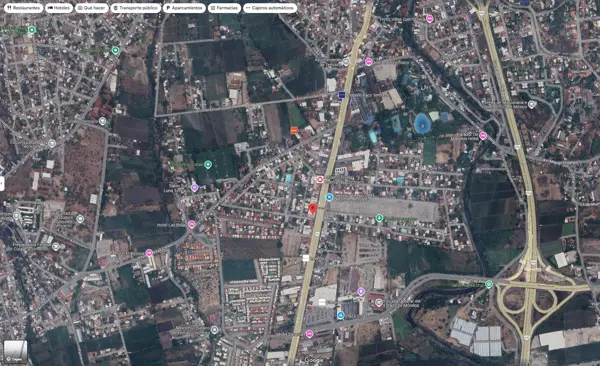
Task: Click the green pin by the large empty lot
Action: pyautogui.click(x=379, y=218)
